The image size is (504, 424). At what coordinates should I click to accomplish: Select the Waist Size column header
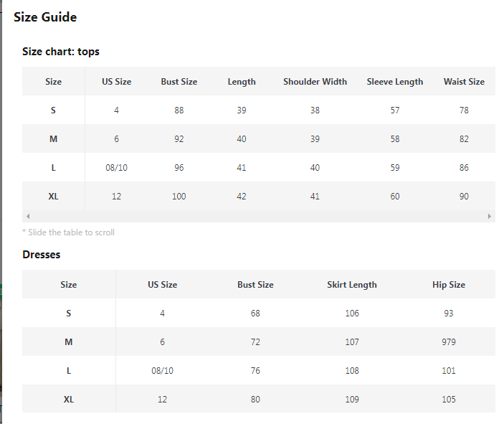pyautogui.click(x=464, y=82)
